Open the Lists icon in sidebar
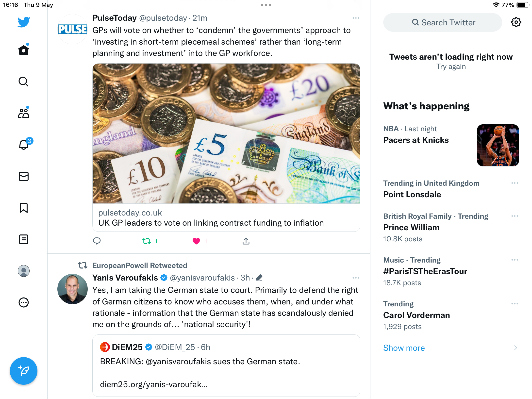Viewport: 532px width, 399px height. pyautogui.click(x=24, y=239)
